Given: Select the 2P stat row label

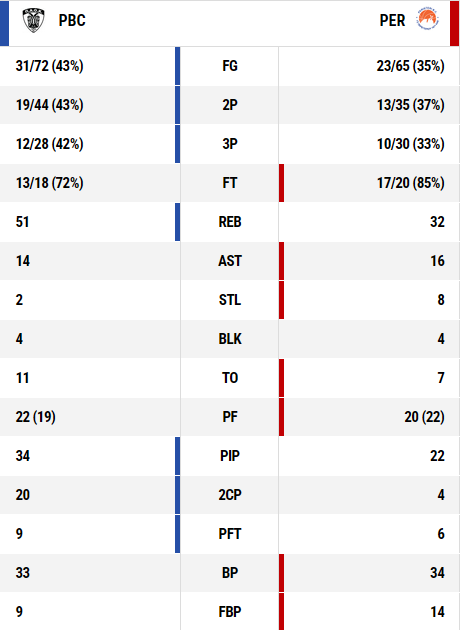Looking at the screenshot, I should point(229,105).
